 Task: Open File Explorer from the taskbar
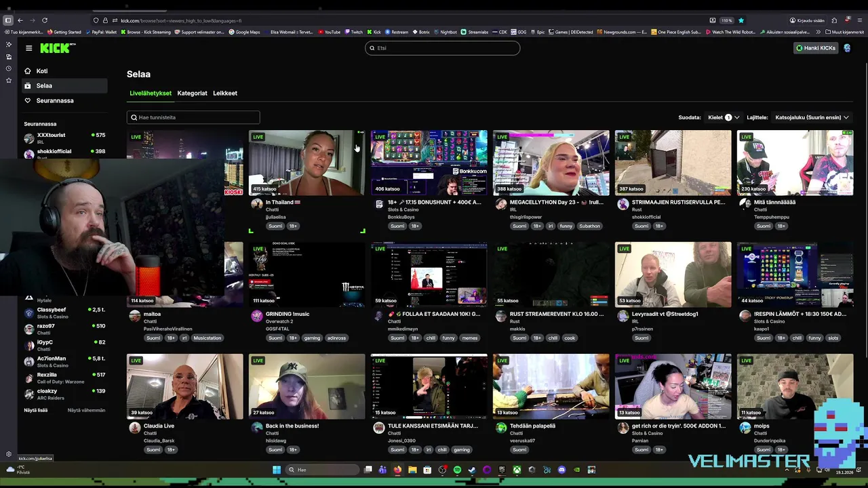coord(412,470)
